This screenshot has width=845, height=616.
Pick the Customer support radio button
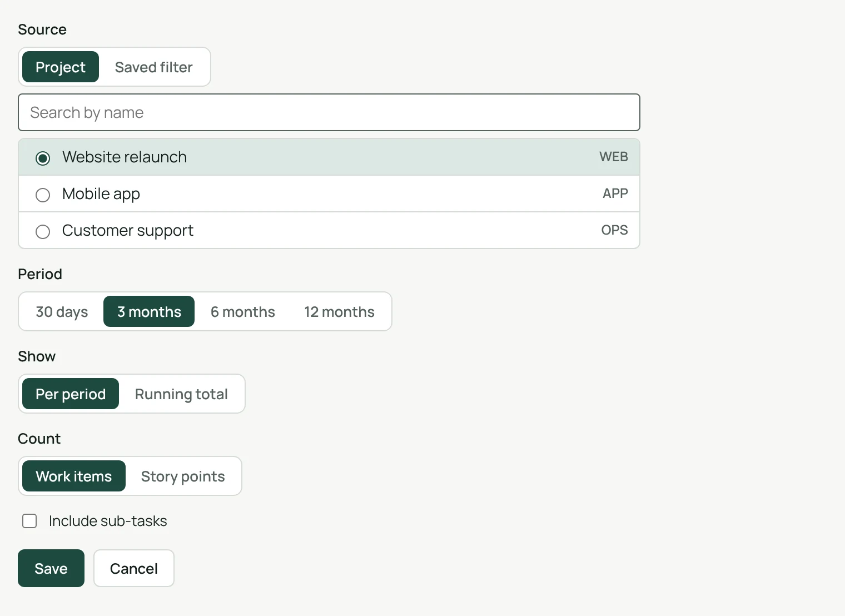[43, 231]
